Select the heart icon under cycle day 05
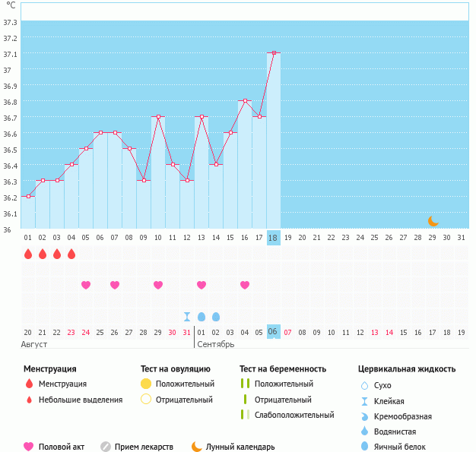The height and width of the screenshot is (452, 476). [86, 285]
